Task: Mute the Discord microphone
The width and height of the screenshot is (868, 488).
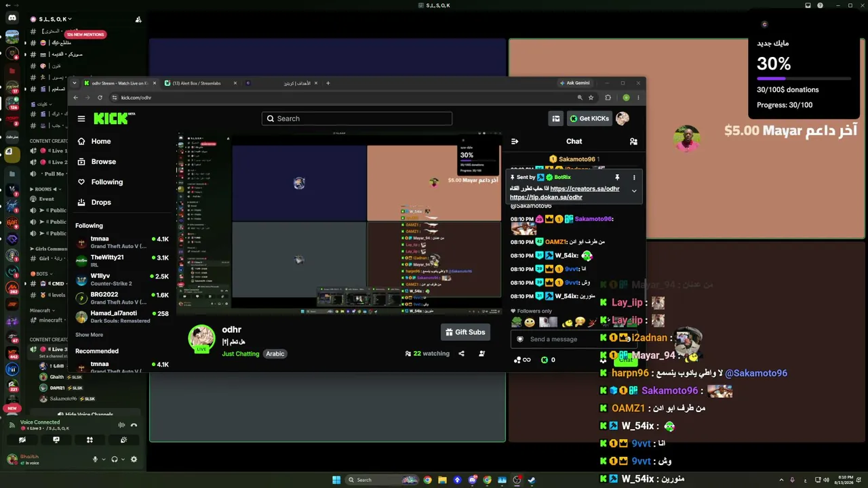Action: [95, 460]
